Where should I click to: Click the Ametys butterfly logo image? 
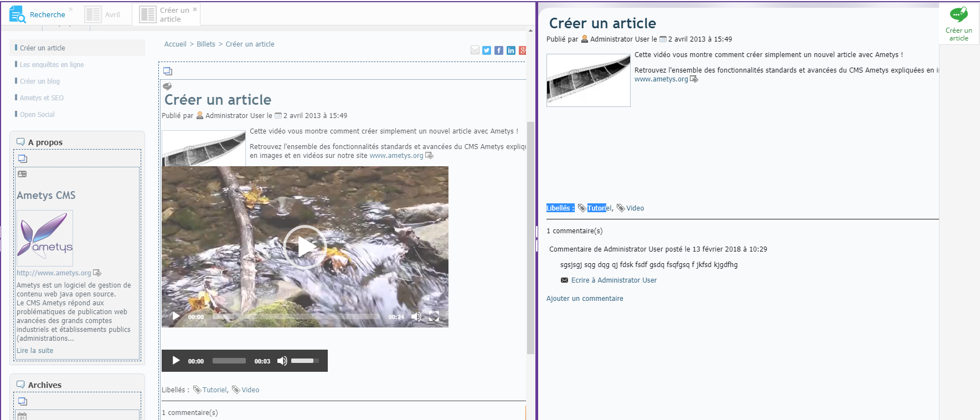[45, 238]
